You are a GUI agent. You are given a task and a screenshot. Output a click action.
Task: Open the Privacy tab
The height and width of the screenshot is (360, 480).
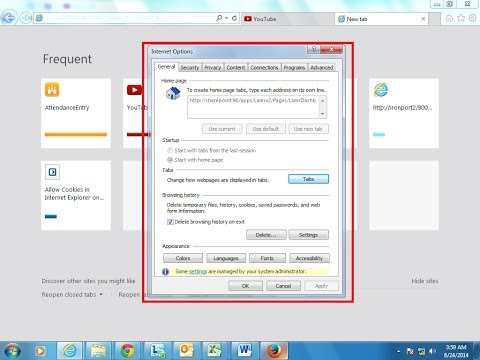[x=213, y=67]
